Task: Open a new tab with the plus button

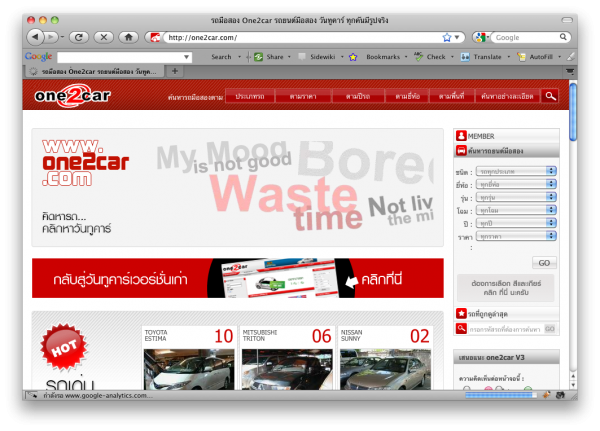Action: [176, 71]
